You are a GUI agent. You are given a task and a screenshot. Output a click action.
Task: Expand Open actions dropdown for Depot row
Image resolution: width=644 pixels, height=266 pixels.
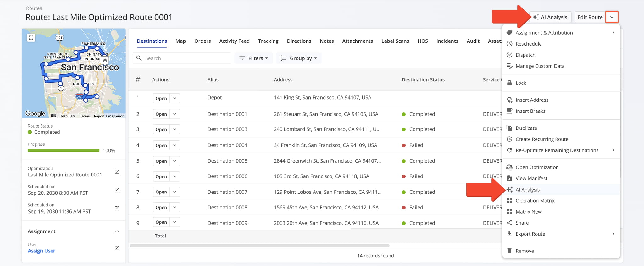tap(175, 98)
